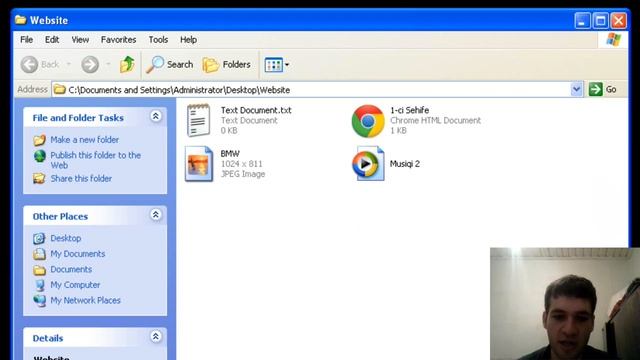Select the Text Document.txt notepad icon
The width and height of the screenshot is (640, 360).
click(198, 120)
